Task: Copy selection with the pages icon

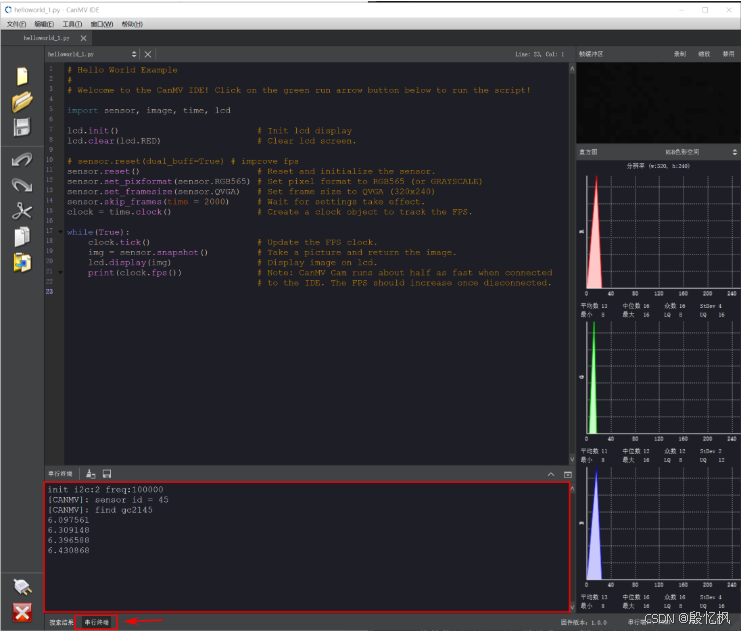Action: [x=22, y=237]
